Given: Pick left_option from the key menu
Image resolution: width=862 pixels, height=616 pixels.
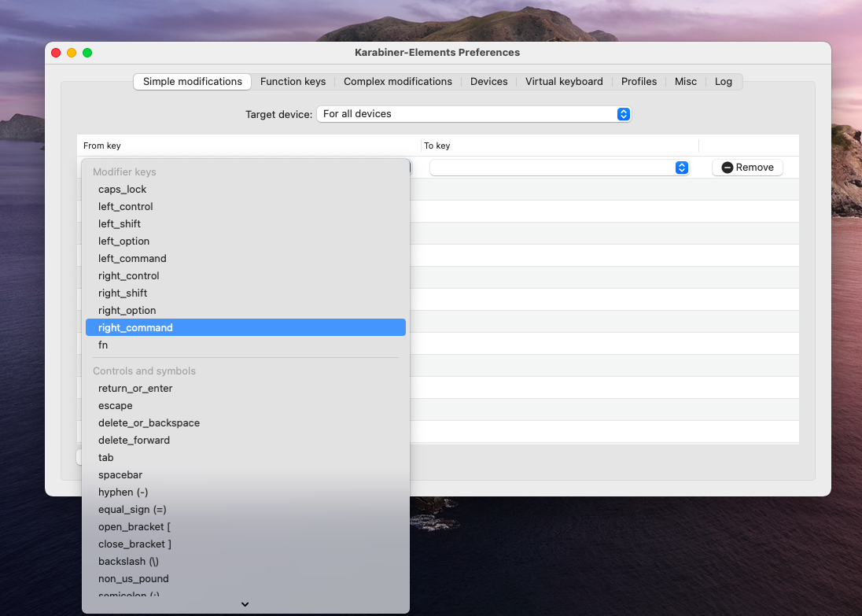Looking at the screenshot, I should [245, 241].
